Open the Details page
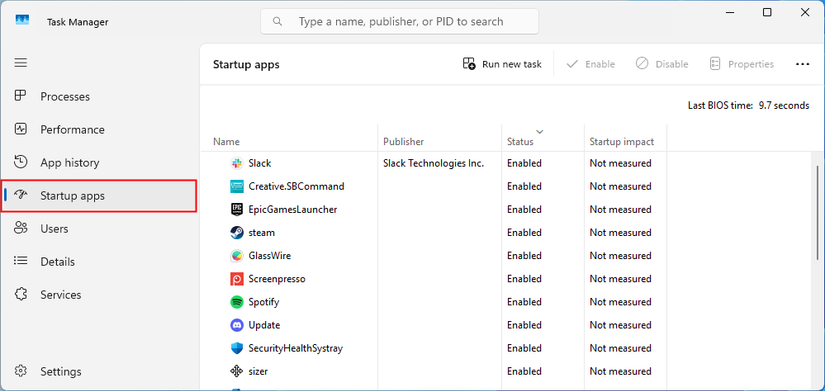825x391 pixels. (x=99, y=262)
